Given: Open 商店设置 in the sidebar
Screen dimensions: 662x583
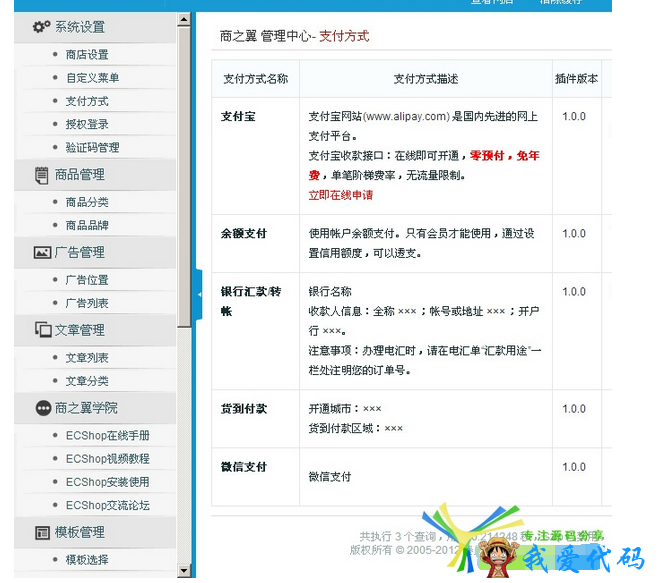Looking at the screenshot, I should [x=87, y=54].
